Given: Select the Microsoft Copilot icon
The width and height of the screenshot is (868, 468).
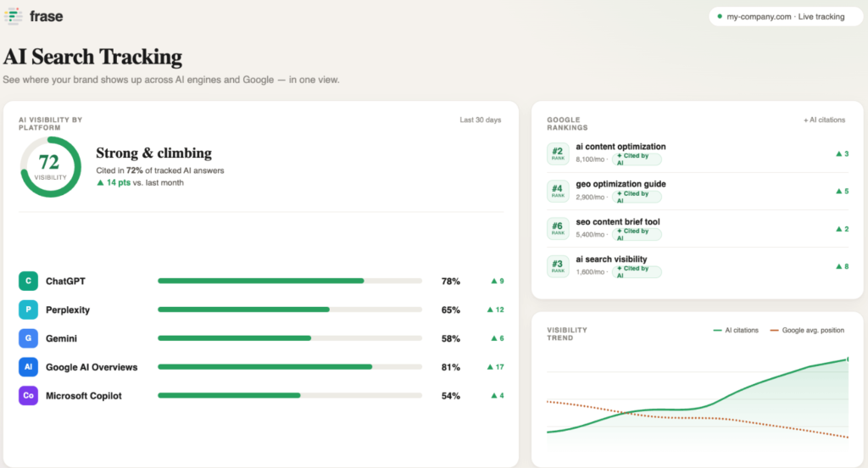Looking at the screenshot, I should (28, 395).
